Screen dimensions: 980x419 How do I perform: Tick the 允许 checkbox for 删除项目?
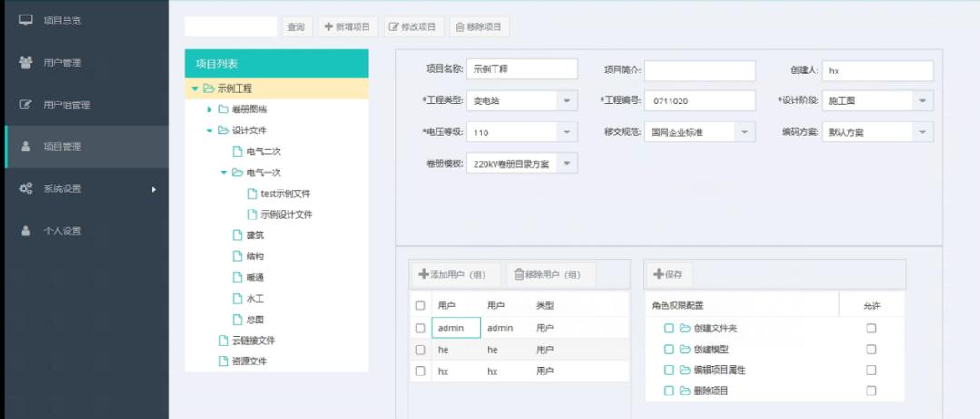(870, 391)
